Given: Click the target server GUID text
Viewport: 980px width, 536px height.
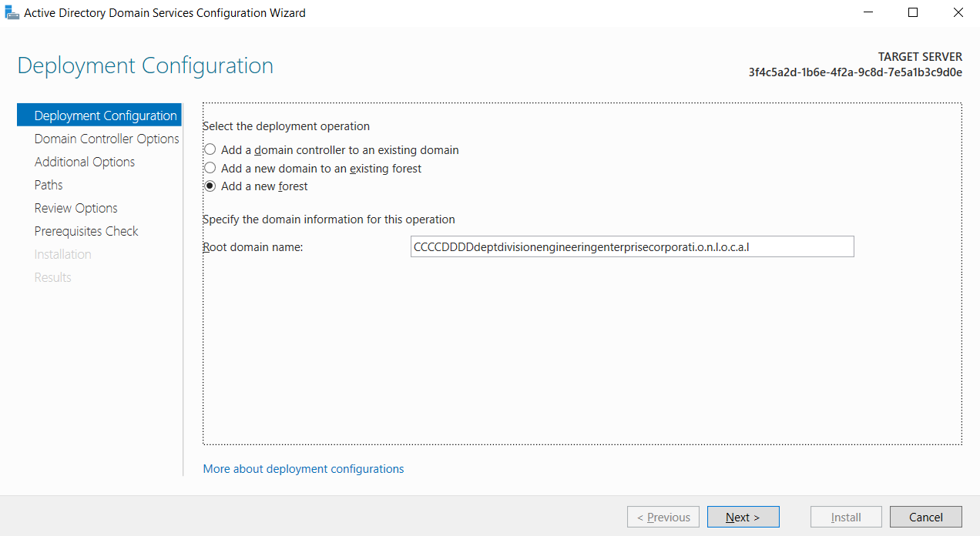Looking at the screenshot, I should [x=855, y=72].
